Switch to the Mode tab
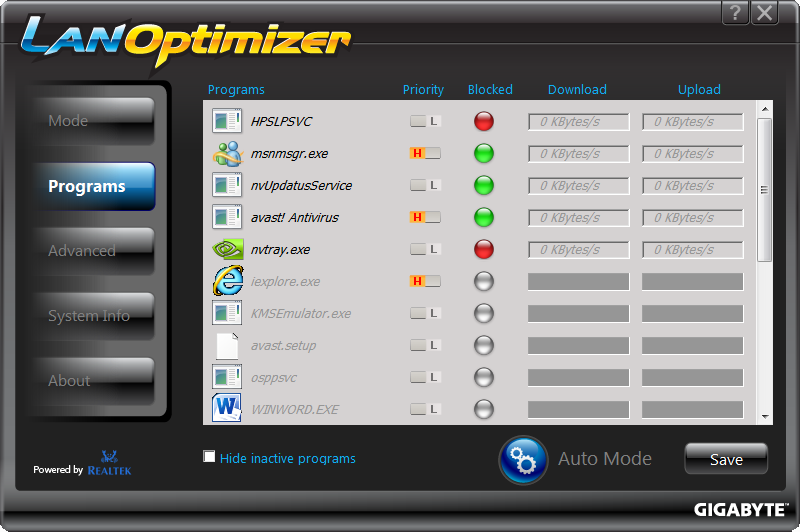The width and height of the screenshot is (800, 532). (92, 121)
